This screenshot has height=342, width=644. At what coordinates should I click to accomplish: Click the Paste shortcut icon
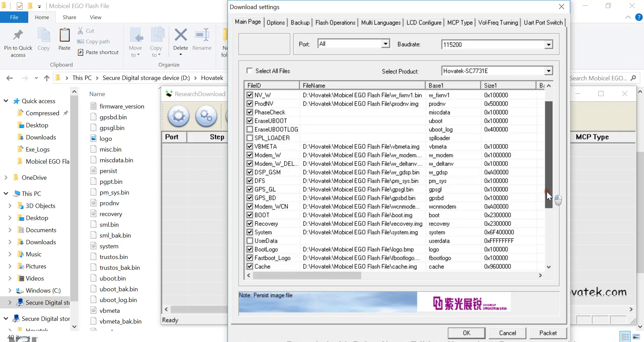(81, 52)
